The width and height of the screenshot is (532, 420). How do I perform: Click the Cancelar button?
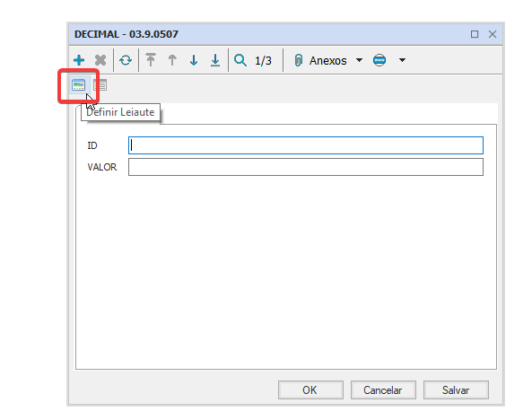[383, 390]
